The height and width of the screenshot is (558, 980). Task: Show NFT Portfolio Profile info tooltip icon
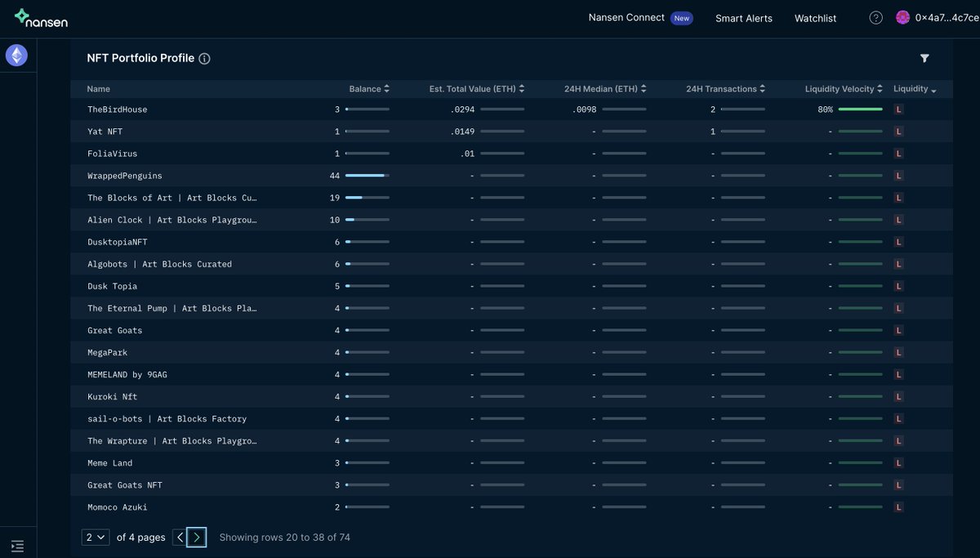[x=204, y=59]
